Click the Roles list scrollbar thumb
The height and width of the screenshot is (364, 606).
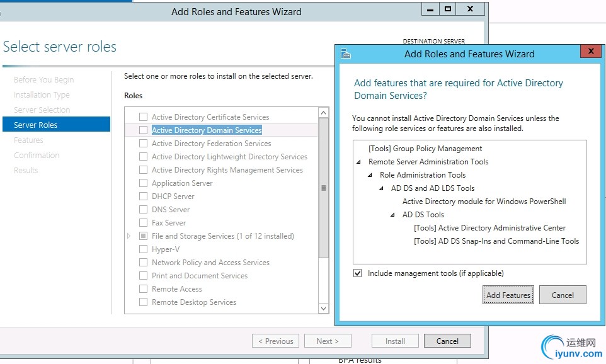click(324, 188)
